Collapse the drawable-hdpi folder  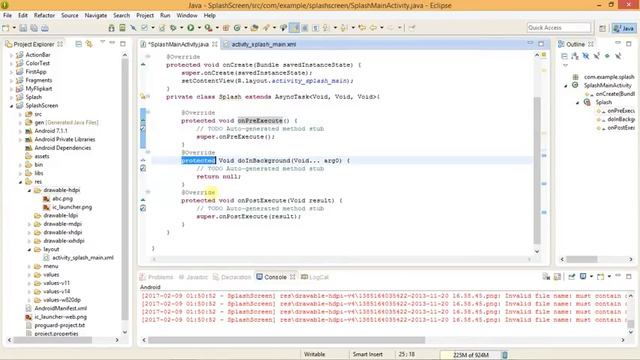[29, 190]
